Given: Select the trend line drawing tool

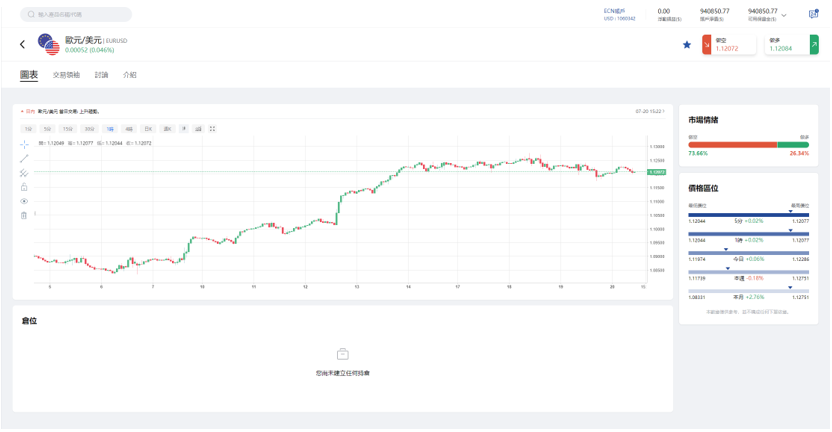Looking at the screenshot, I should [24, 159].
